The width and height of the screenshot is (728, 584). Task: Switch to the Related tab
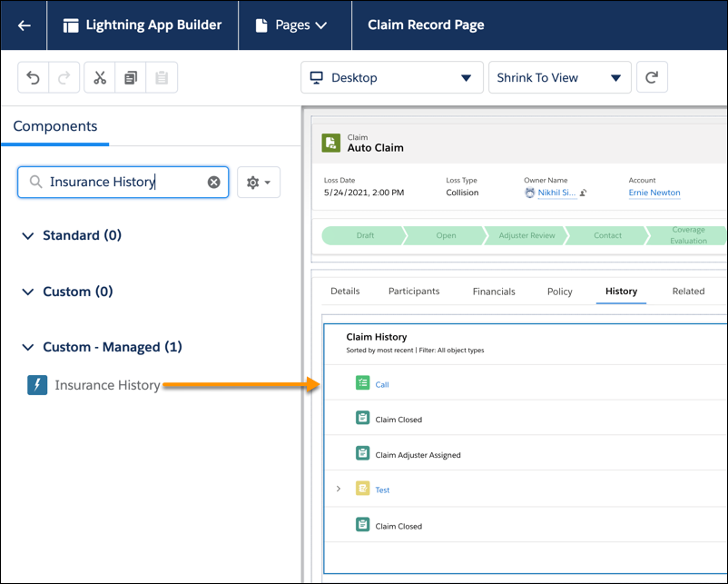point(688,292)
